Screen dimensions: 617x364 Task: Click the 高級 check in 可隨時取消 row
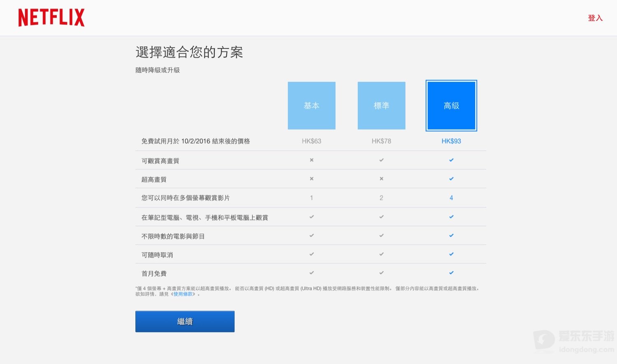[451, 254]
